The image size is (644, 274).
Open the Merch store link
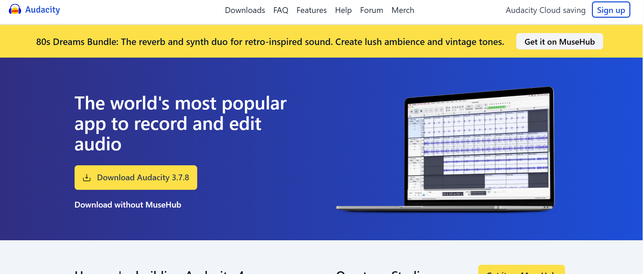coord(403,10)
